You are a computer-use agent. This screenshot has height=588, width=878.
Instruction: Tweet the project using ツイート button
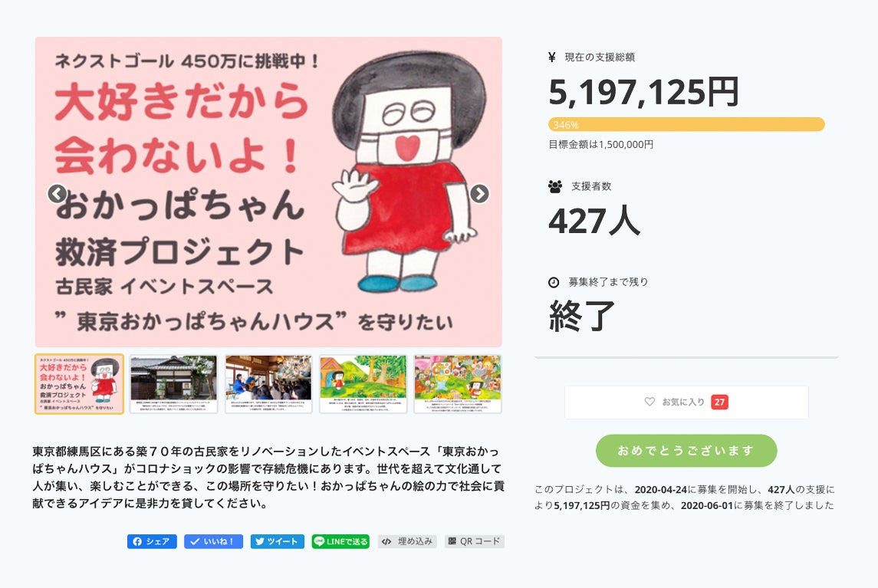[277, 541]
